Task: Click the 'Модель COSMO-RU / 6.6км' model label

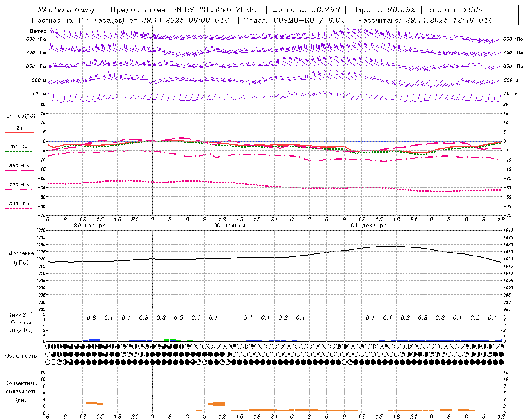Action: click(x=295, y=20)
